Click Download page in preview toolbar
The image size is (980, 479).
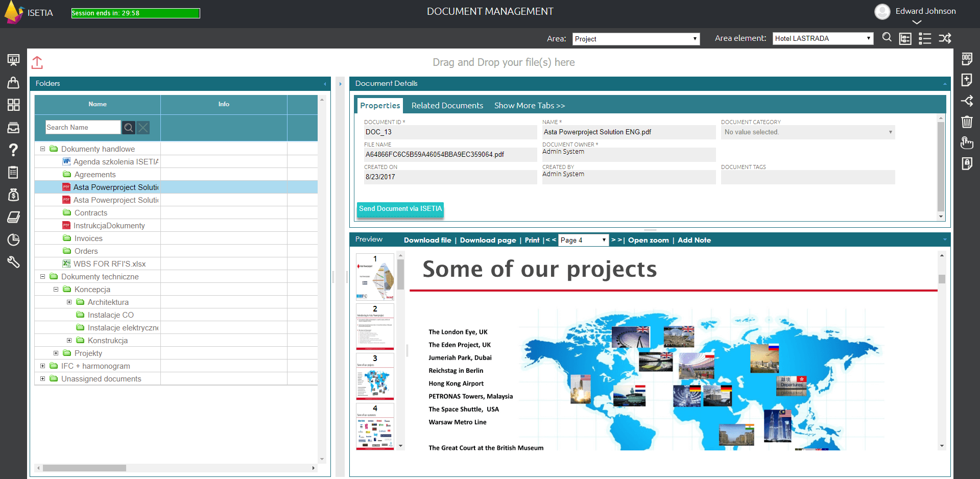[488, 240]
